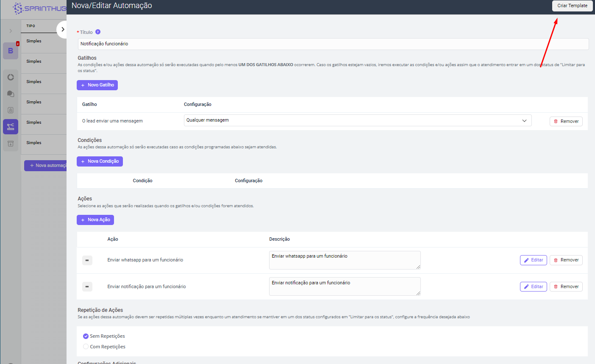Expand the left sidebar with the chevron
The width and height of the screenshot is (595, 364).
click(11, 31)
